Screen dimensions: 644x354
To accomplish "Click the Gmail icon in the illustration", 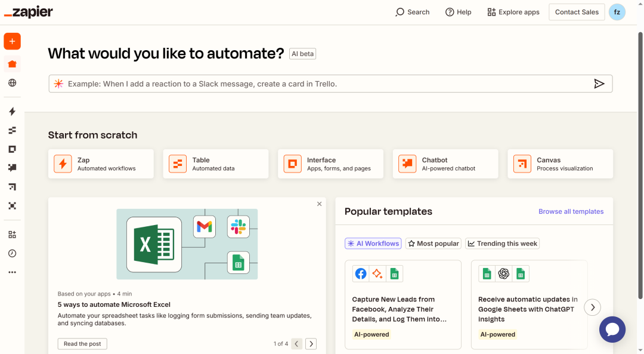I will pos(205,226).
